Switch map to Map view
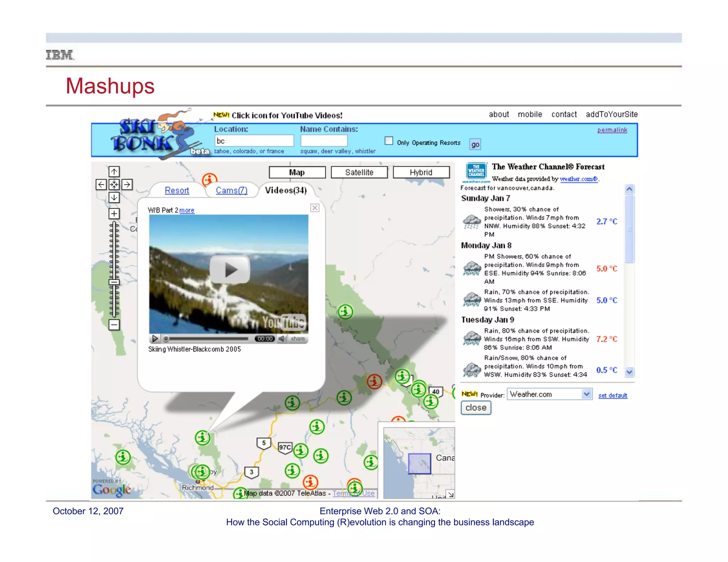Screen dimensions: 728x562 (297, 172)
